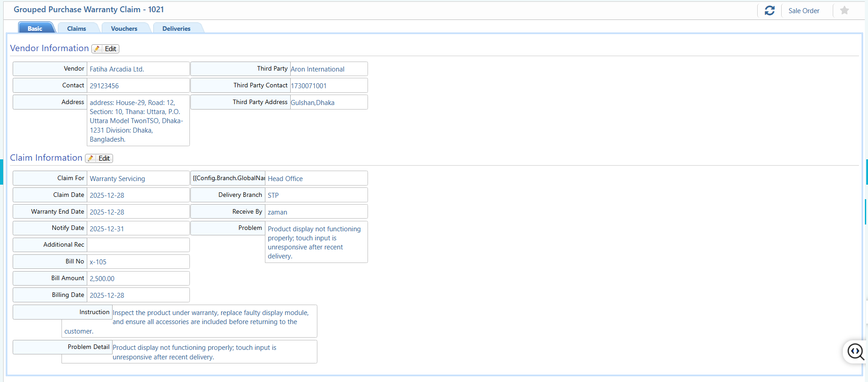Screen dimensions: 868x382
Task: Click the refresh icon in header
Action: pos(769,10)
